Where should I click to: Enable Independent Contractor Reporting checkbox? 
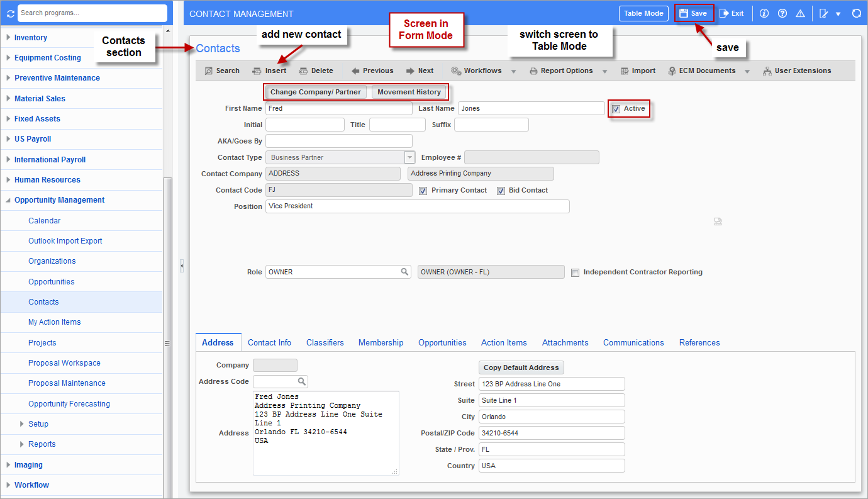pyautogui.click(x=575, y=272)
